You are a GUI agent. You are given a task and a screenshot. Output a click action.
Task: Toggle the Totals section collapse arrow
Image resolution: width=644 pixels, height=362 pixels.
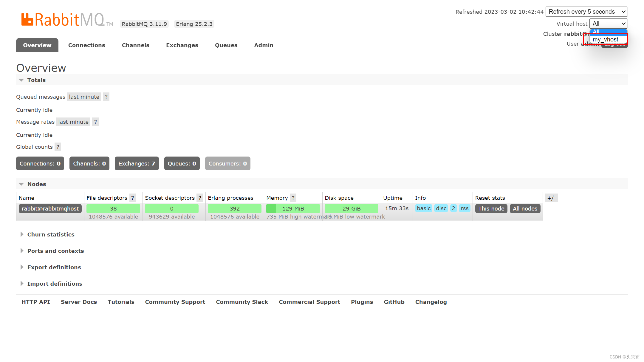[x=21, y=80]
